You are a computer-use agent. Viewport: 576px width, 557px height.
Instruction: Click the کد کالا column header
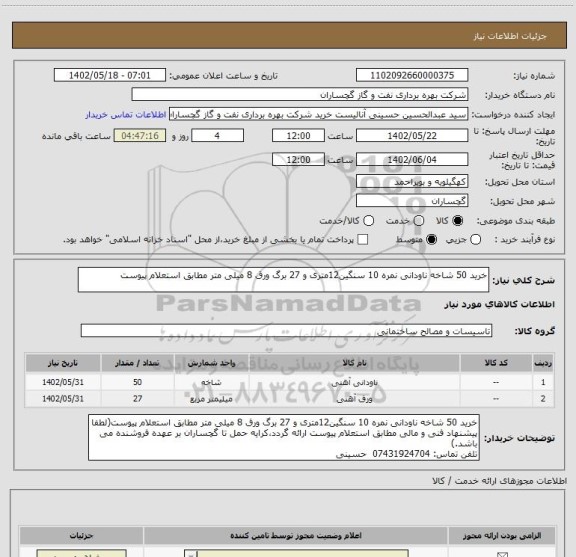point(496,363)
